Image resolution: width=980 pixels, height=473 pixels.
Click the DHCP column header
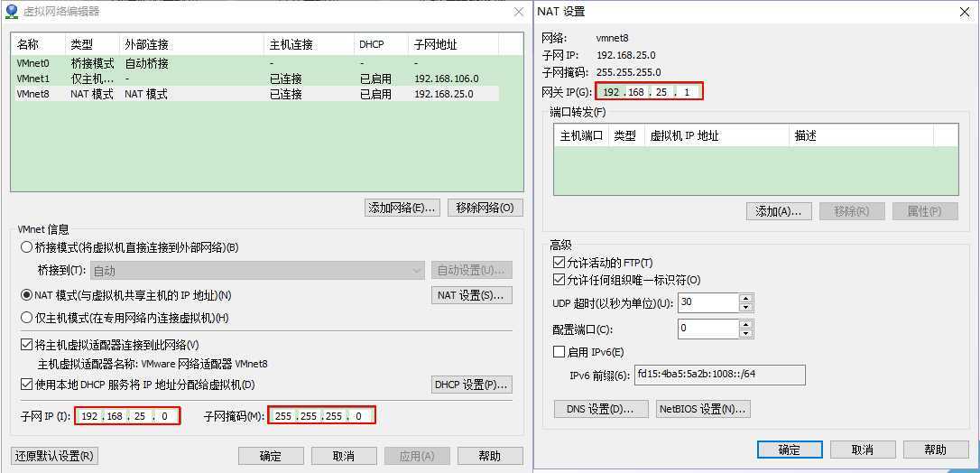coord(381,44)
